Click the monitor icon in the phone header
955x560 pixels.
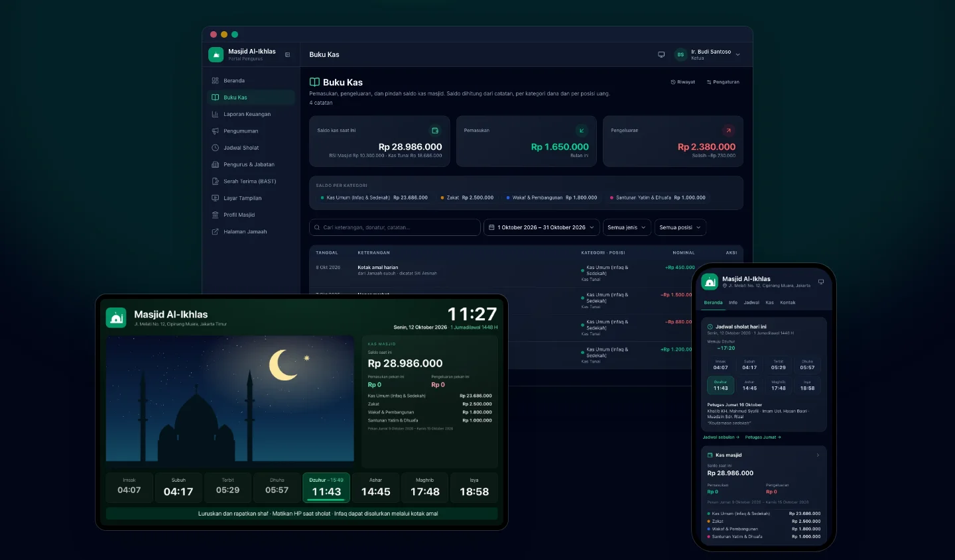coord(821,282)
